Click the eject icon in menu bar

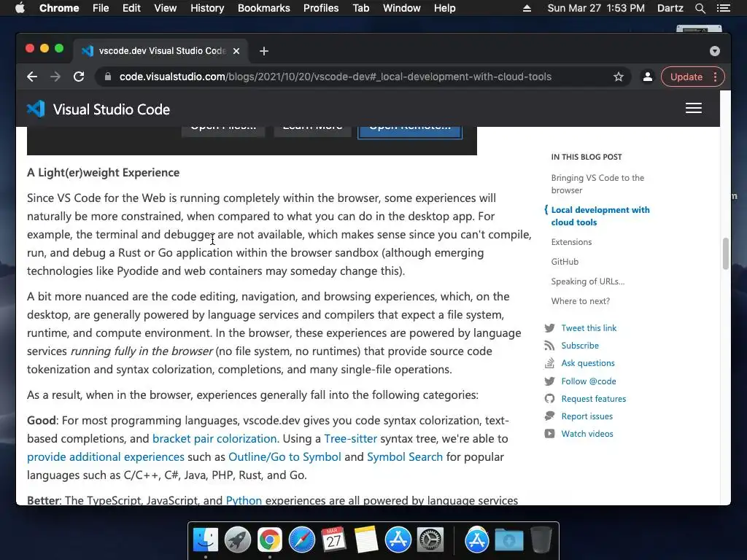[x=527, y=8]
